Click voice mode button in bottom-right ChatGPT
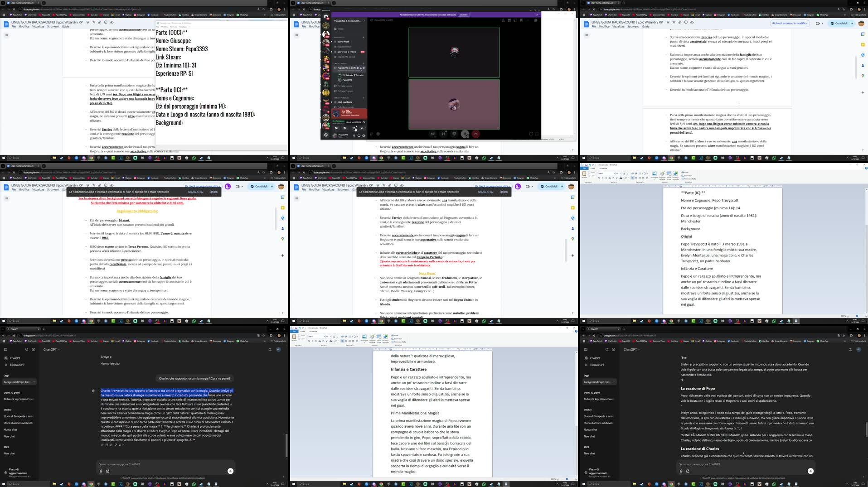This screenshot has height=487, width=868. point(810,471)
